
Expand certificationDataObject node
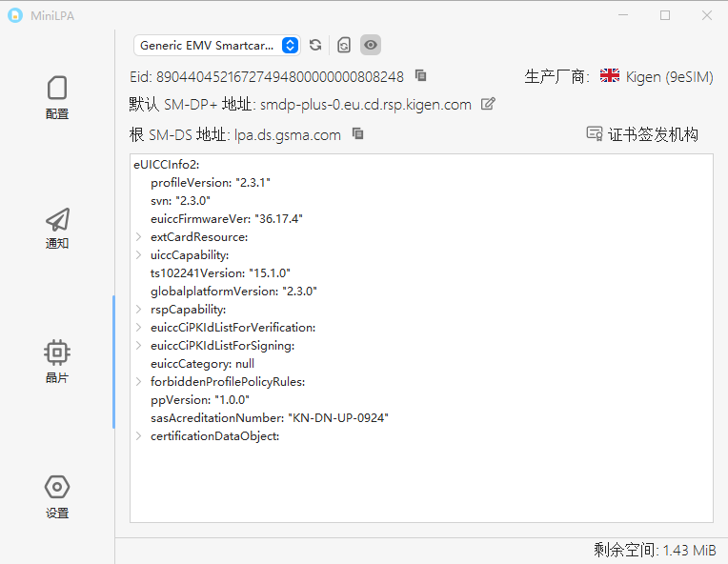138,436
